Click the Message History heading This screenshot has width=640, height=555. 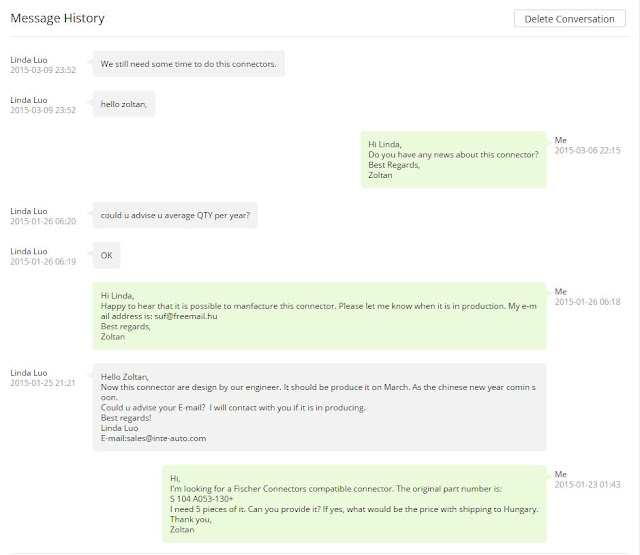pyautogui.click(x=57, y=18)
